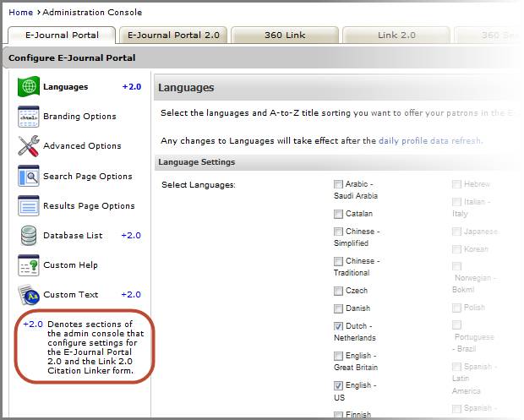Image resolution: width=524 pixels, height=420 pixels.
Task: Enable the Hebrew language checkbox
Action: (456, 184)
